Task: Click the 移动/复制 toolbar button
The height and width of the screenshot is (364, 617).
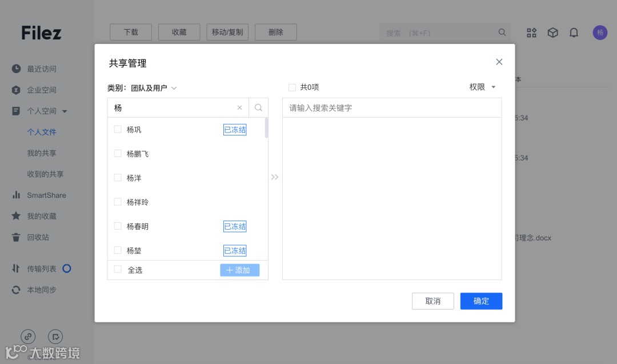Action: coord(227,32)
